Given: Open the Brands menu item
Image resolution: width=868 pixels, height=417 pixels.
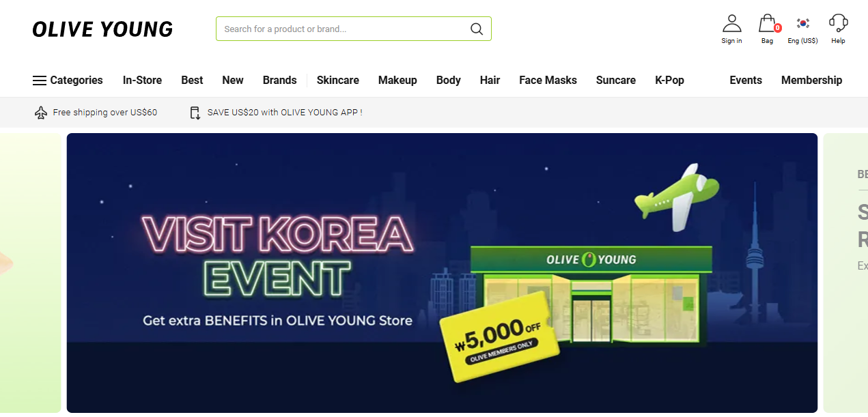Looking at the screenshot, I should (280, 81).
